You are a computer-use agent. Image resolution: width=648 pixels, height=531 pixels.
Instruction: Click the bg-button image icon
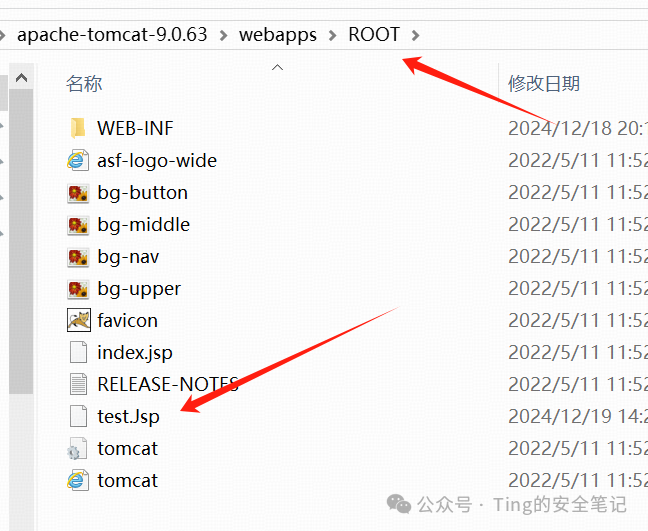point(78,193)
